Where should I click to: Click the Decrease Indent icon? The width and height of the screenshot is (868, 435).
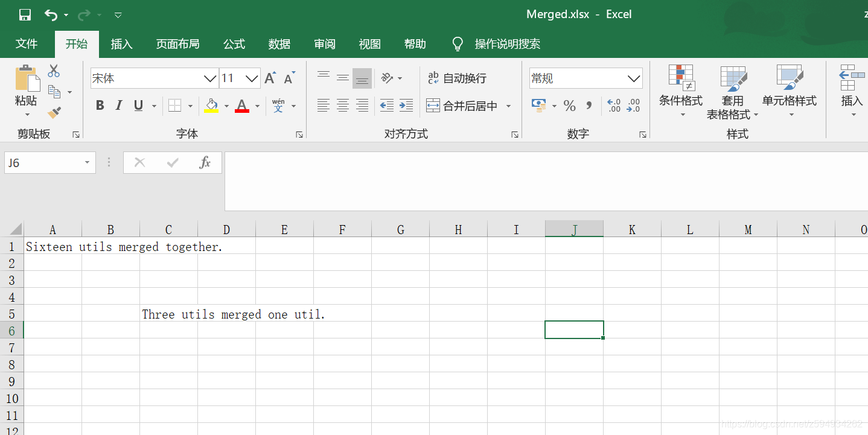coord(387,106)
